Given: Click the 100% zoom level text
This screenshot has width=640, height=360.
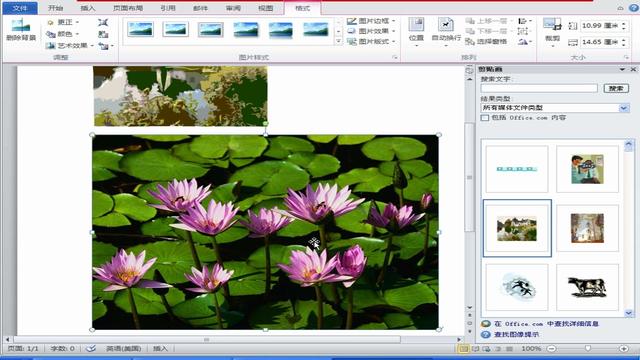Looking at the screenshot, I should pos(531,349).
